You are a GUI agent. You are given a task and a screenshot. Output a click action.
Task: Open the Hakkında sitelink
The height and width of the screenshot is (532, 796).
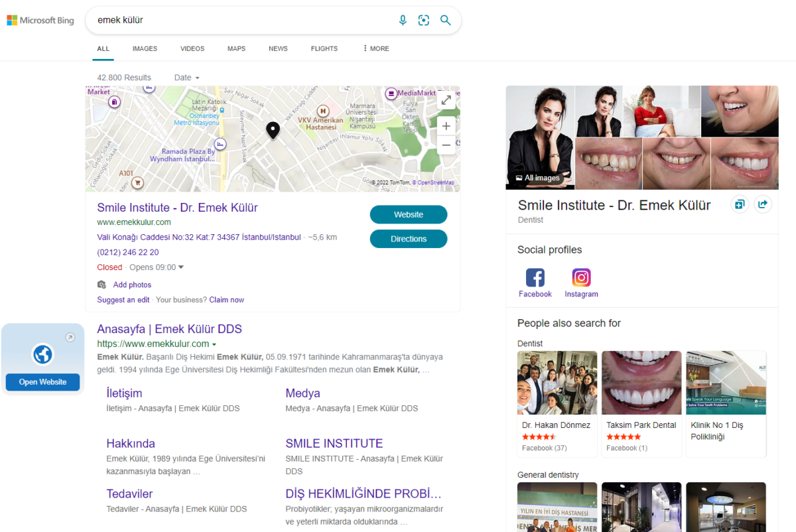131,444
